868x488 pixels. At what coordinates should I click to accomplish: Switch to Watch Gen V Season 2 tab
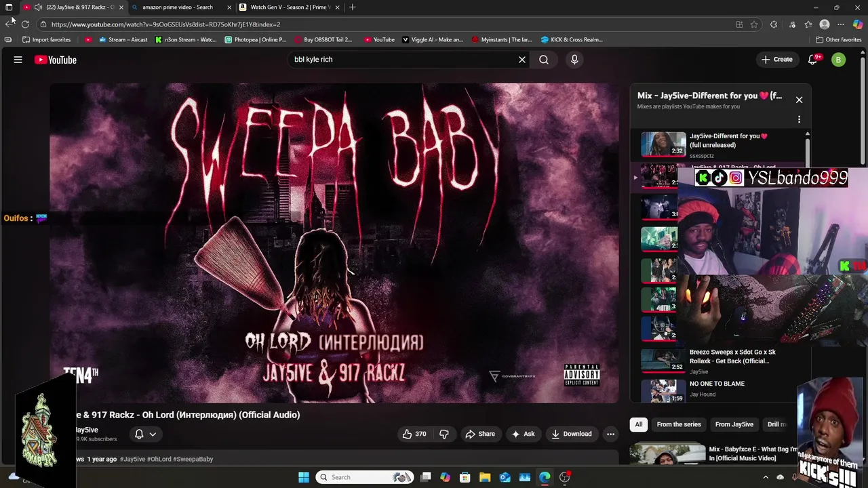pos(290,7)
